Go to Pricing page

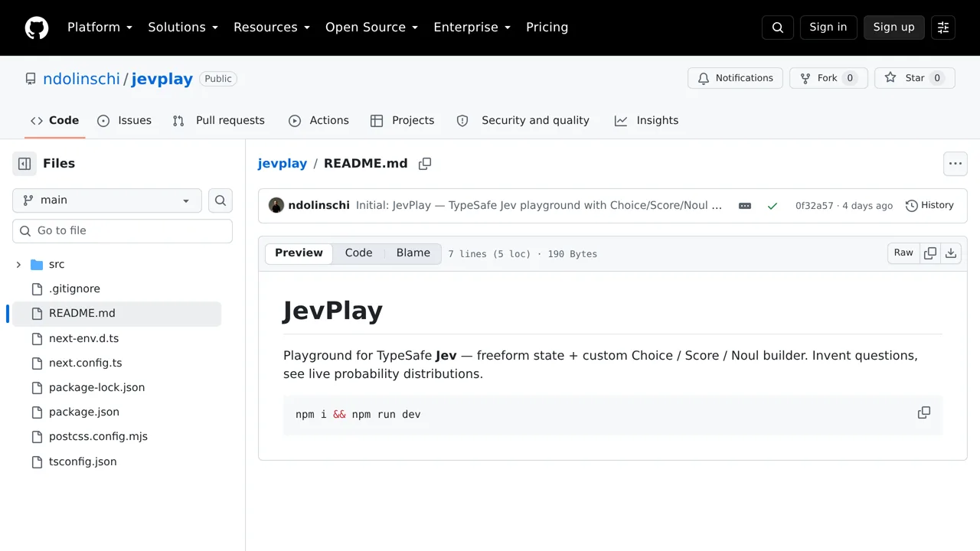point(547,28)
